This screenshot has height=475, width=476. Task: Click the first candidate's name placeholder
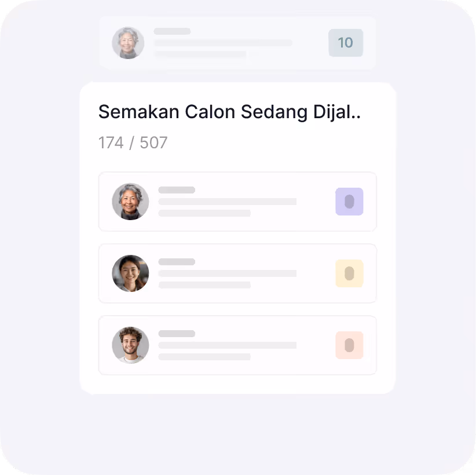click(177, 190)
